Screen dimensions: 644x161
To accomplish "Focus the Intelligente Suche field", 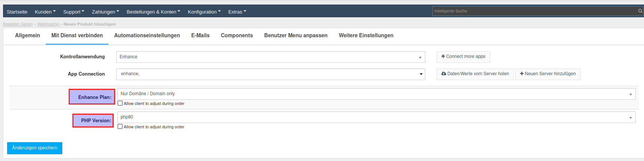I will 534,11.
